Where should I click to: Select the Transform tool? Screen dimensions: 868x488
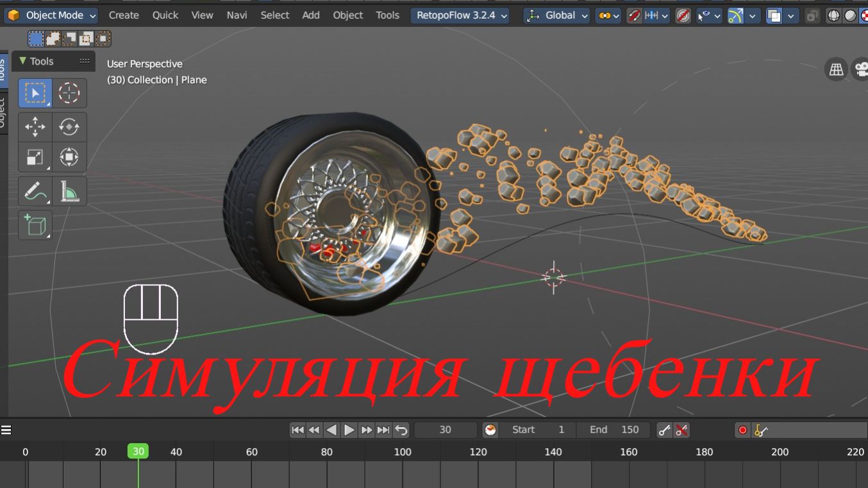pos(69,157)
